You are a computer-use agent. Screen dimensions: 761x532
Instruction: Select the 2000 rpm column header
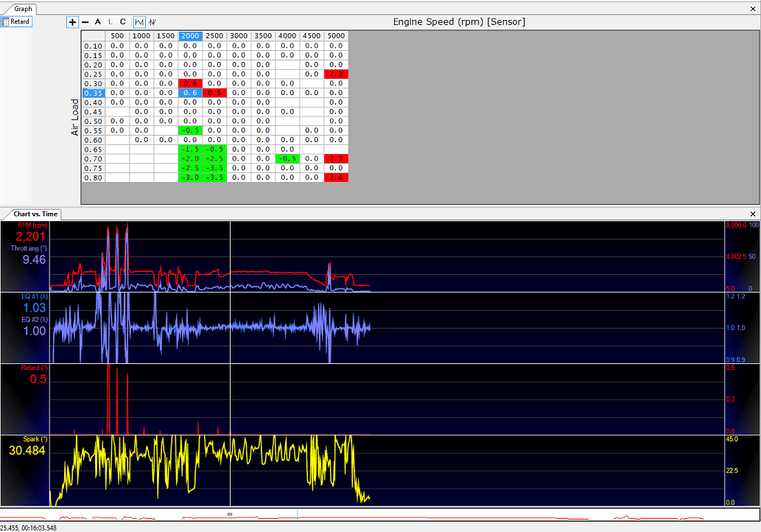pyautogui.click(x=190, y=36)
